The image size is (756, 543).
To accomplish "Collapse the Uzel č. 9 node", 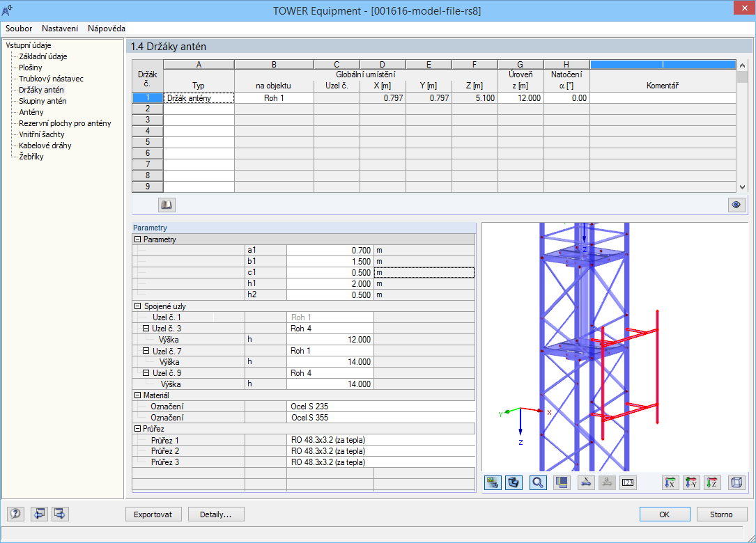I will [x=146, y=373].
